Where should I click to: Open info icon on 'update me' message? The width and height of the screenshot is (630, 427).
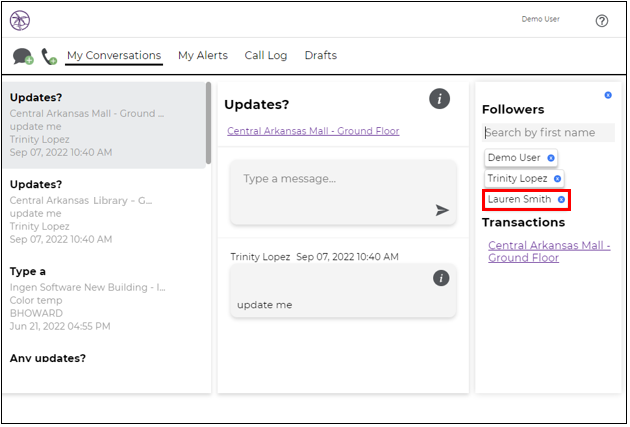coord(441,278)
